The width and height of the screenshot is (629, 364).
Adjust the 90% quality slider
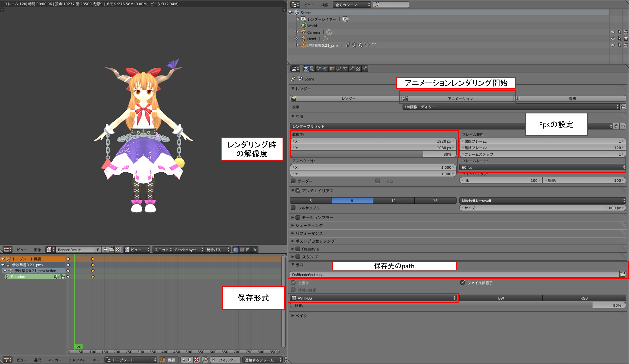pyautogui.click(x=458, y=305)
